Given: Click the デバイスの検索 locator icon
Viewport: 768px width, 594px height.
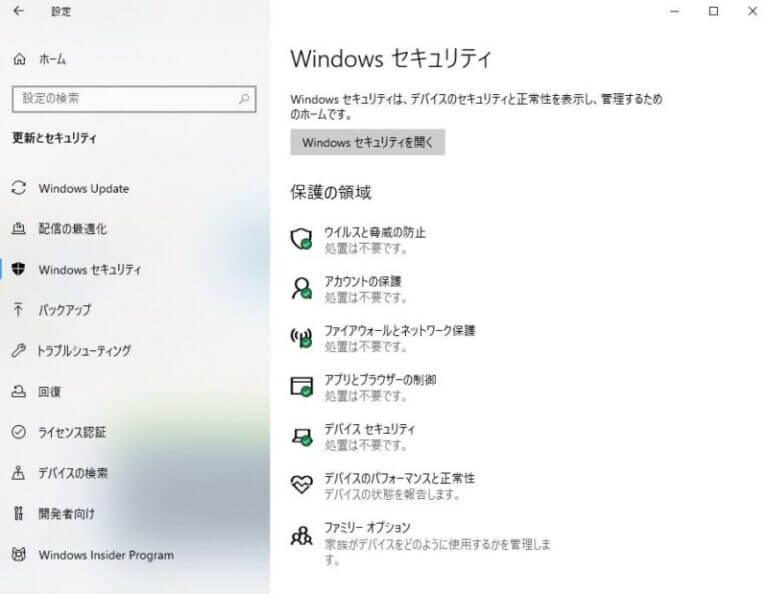Looking at the screenshot, I should pos(18,473).
